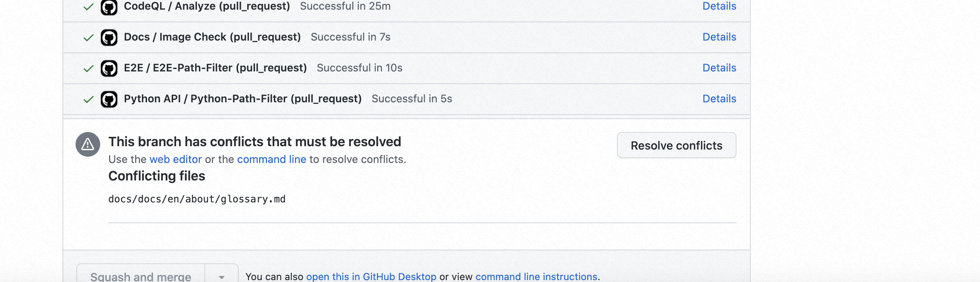Follow the web editor link

(x=175, y=159)
